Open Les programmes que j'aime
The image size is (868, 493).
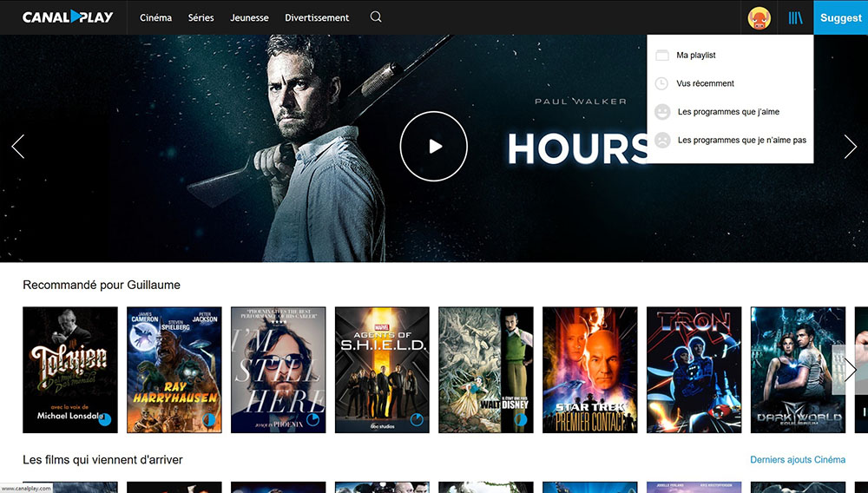730,112
